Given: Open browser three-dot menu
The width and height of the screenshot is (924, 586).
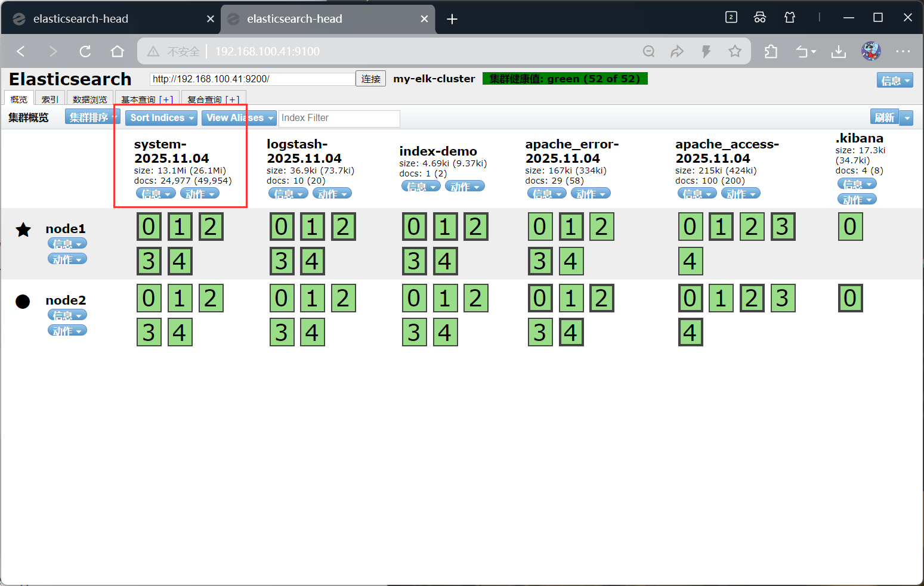Looking at the screenshot, I should [903, 51].
